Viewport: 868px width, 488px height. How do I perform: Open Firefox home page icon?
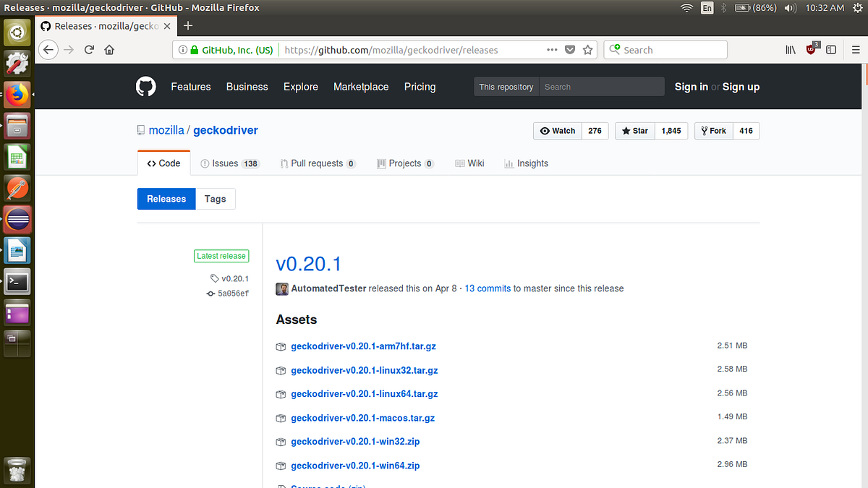pos(109,50)
